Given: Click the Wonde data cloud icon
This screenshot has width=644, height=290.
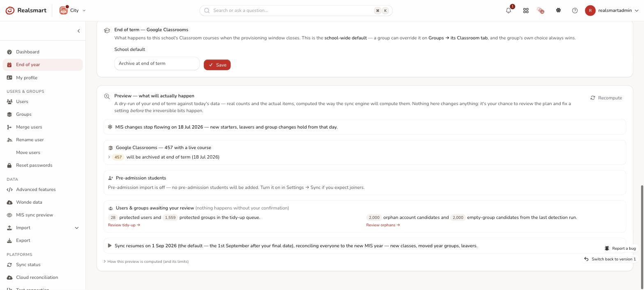Looking at the screenshot, I should (9, 202).
